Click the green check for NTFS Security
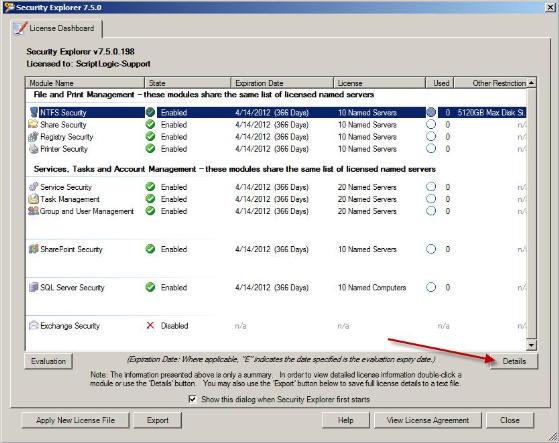Screen dimensions: 559x443 (x=150, y=112)
